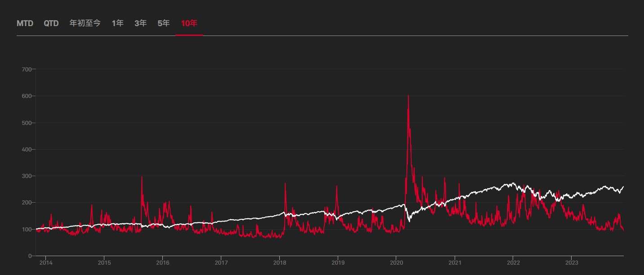
Task: Switch chart to the 3年 range
Action: click(x=141, y=23)
